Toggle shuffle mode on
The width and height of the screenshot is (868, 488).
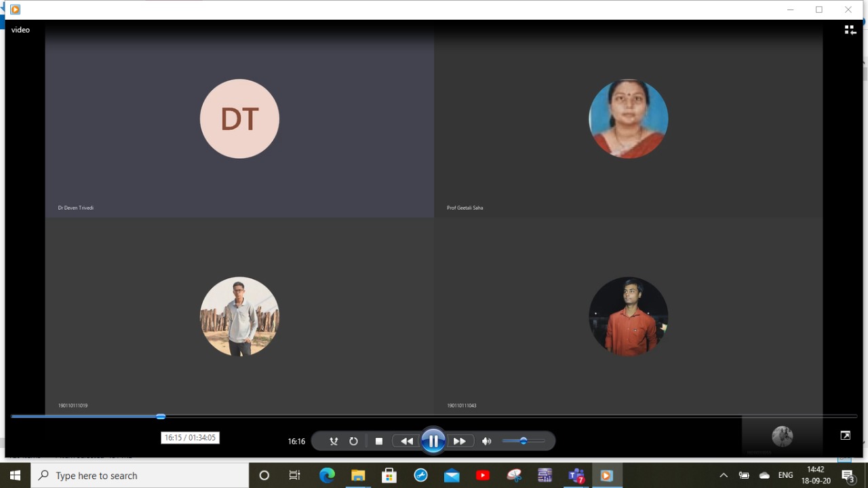[334, 441]
